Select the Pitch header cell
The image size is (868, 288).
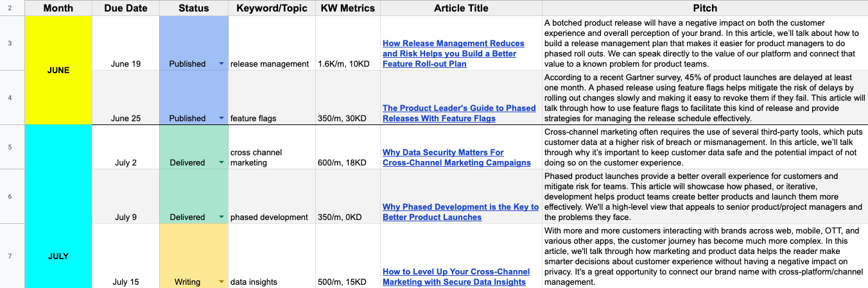click(x=705, y=8)
